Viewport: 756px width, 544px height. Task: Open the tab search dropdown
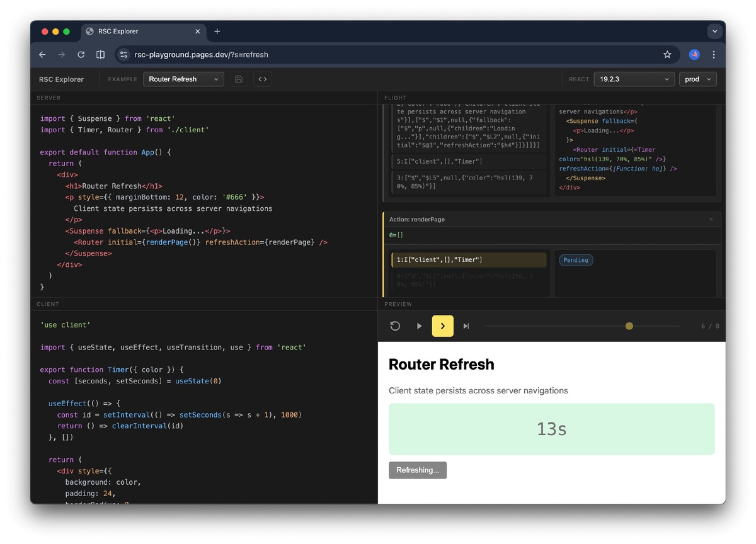click(x=714, y=31)
